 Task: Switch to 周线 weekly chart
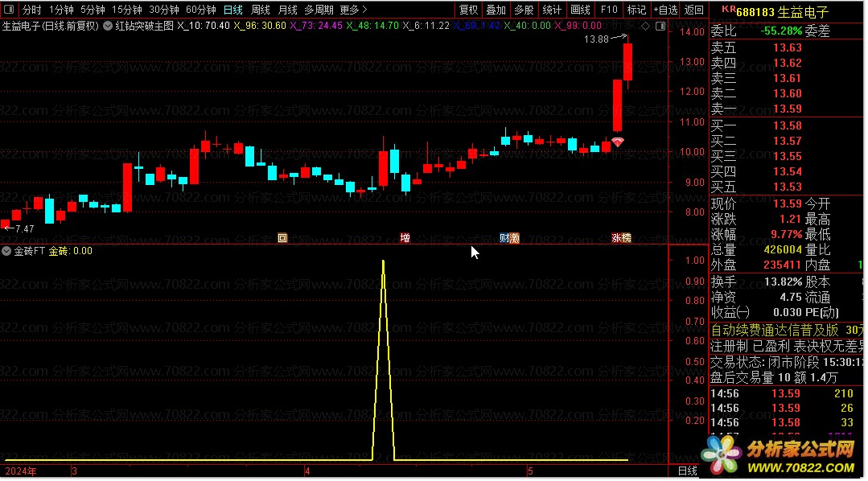point(260,10)
